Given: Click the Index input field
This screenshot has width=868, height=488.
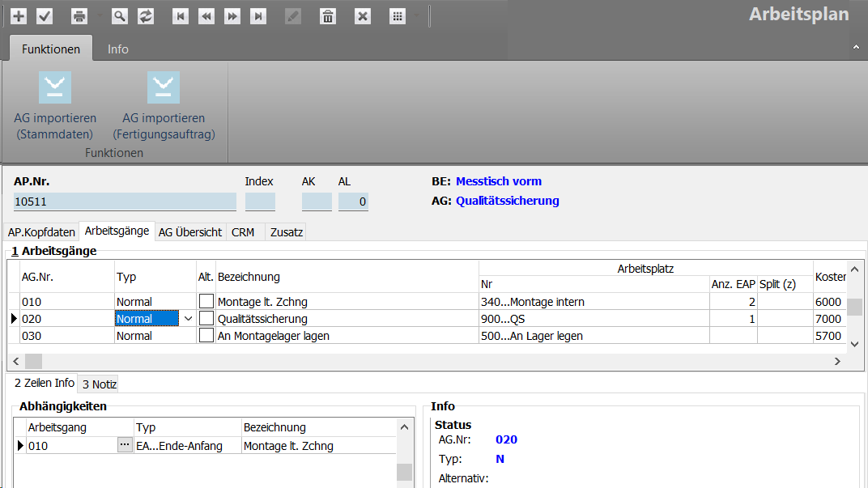Looking at the screenshot, I should (260, 202).
